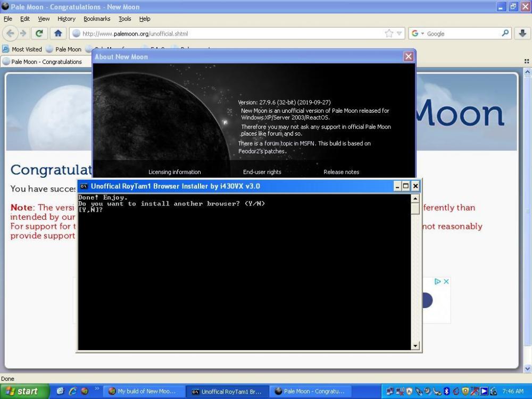Open the Licensing information link

(x=174, y=172)
